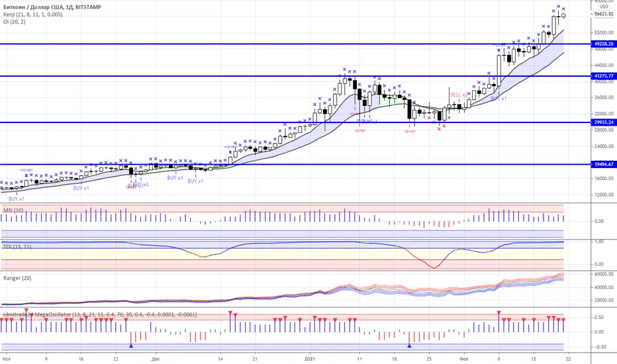Click the BUY x1 label at chart's far left
The width and height of the screenshot is (617, 364).
17,199
